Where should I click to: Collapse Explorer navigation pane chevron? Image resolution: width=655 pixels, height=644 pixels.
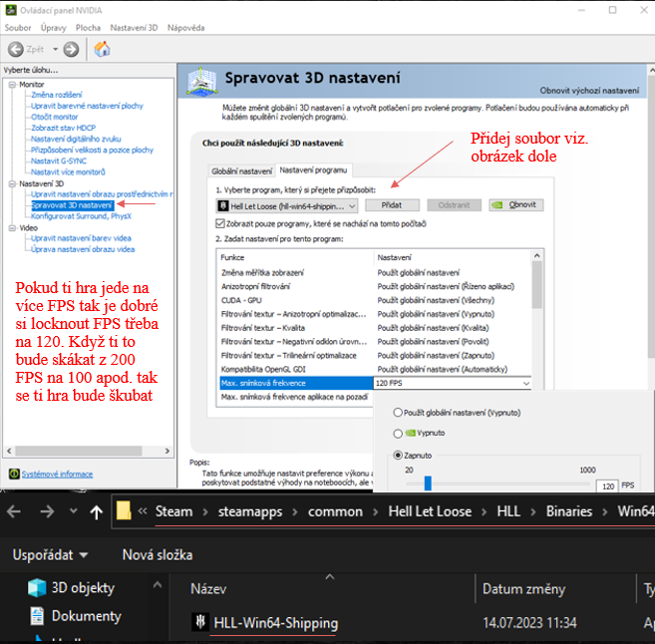click(x=158, y=585)
